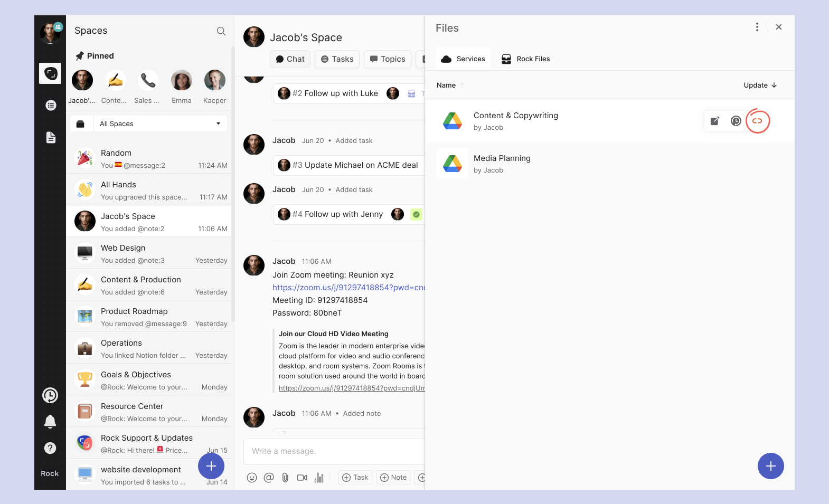Click the copy link icon for Content & Copywriting
The image size is (829, 504).
click(757, 121)
